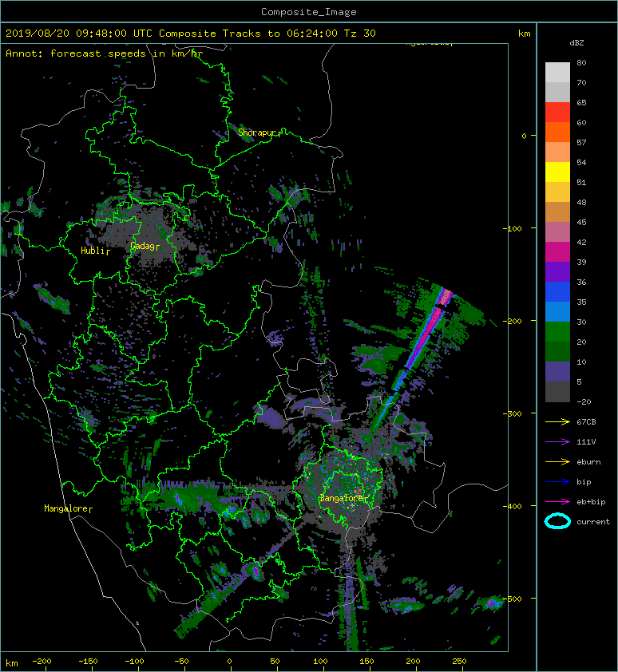The height and width of the screenshot is (672, 618).
Task: Click 'Annot: forecast speeds in km/hr' annotation
Action: point(105,53)
